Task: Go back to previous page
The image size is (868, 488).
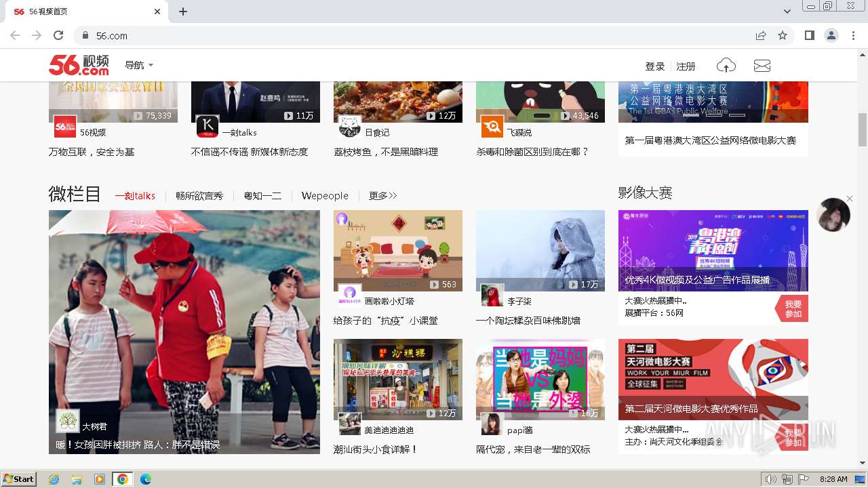Action: [15, 35]
